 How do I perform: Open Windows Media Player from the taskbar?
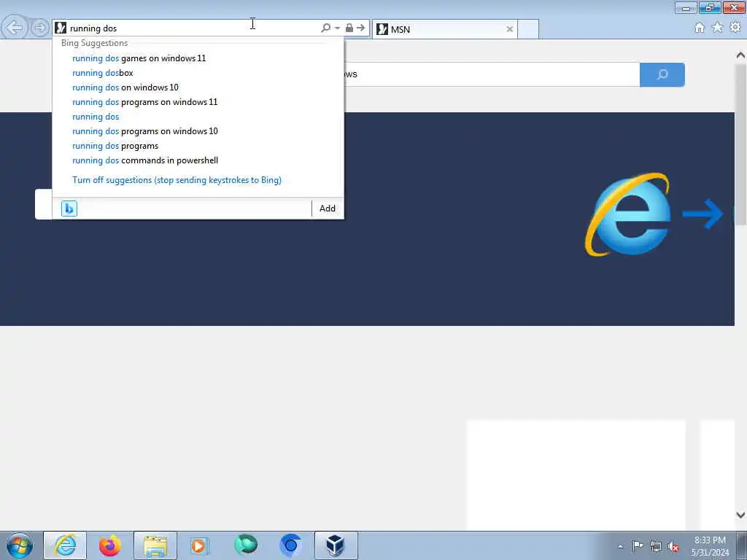click(199, 545)
